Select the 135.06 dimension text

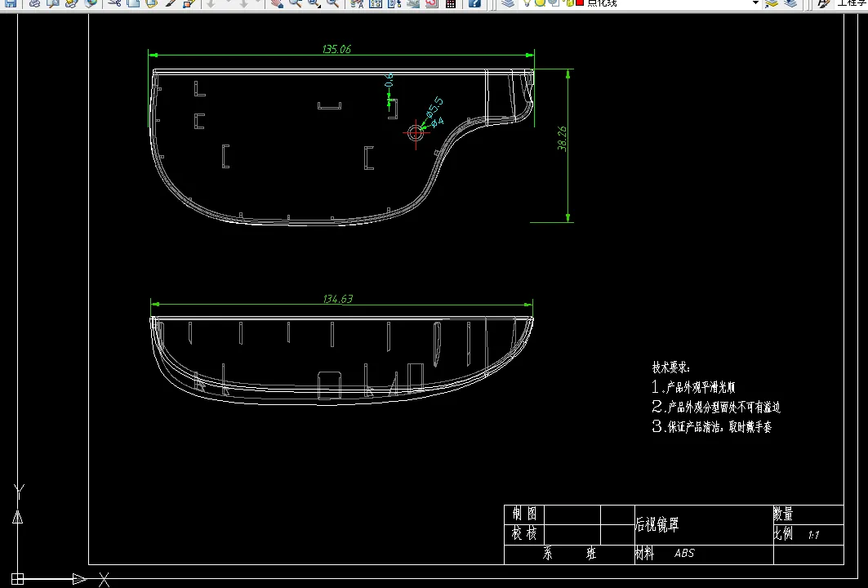[x=336, y=49]
